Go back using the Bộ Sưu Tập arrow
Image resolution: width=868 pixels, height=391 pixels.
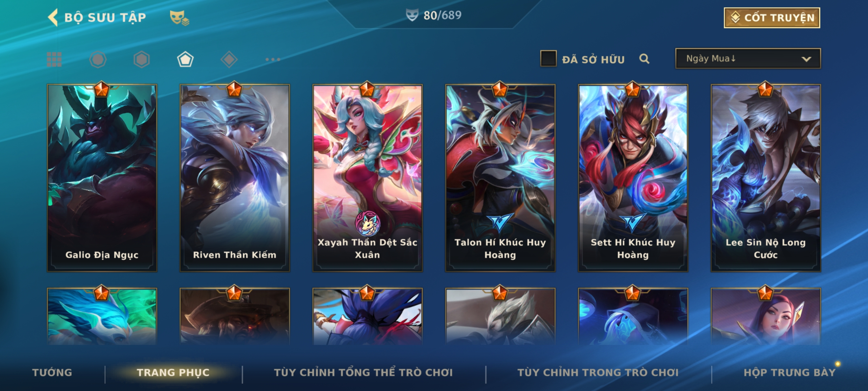[x=53, y=17]
